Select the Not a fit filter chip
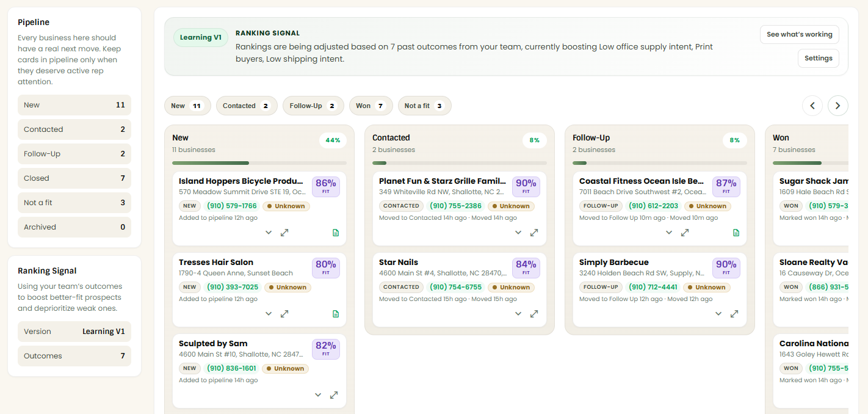 click(425, 106)
